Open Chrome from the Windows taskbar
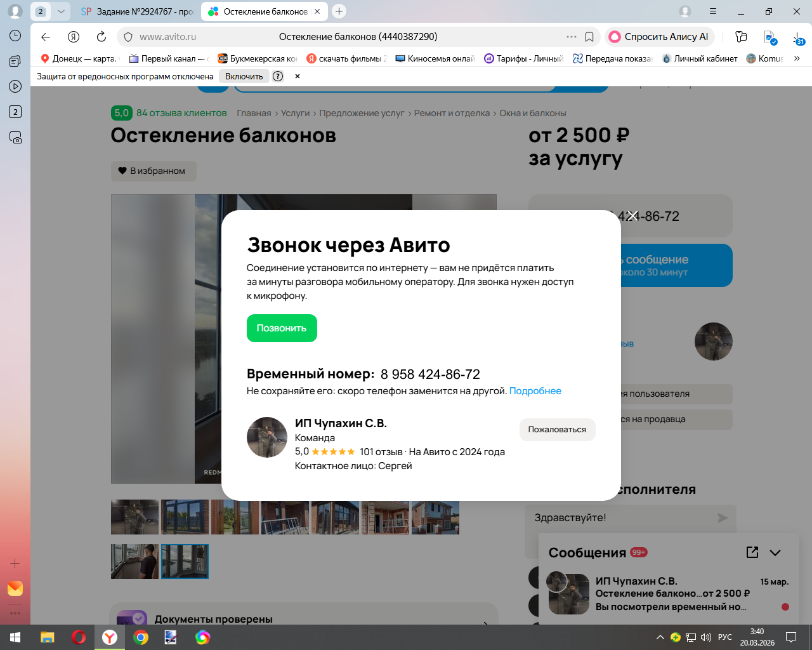Viewport: 812px width, 650px height. [141, 637]
